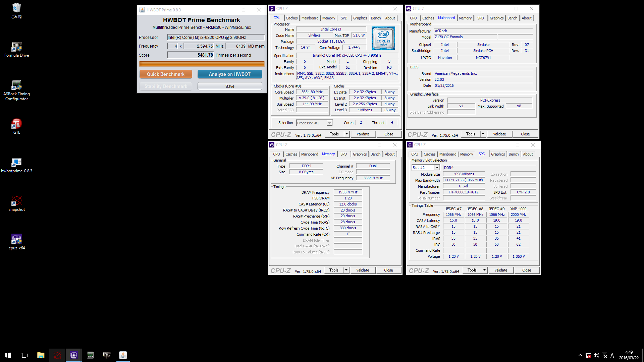
Task: Open File Explorer from the taskbar
Action: coord(41,355)
